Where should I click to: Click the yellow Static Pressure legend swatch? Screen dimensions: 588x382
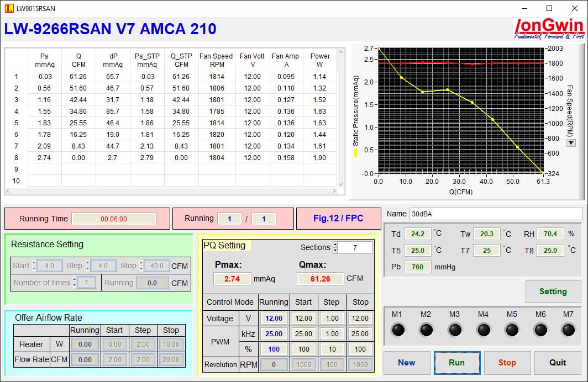click(355, 153)
